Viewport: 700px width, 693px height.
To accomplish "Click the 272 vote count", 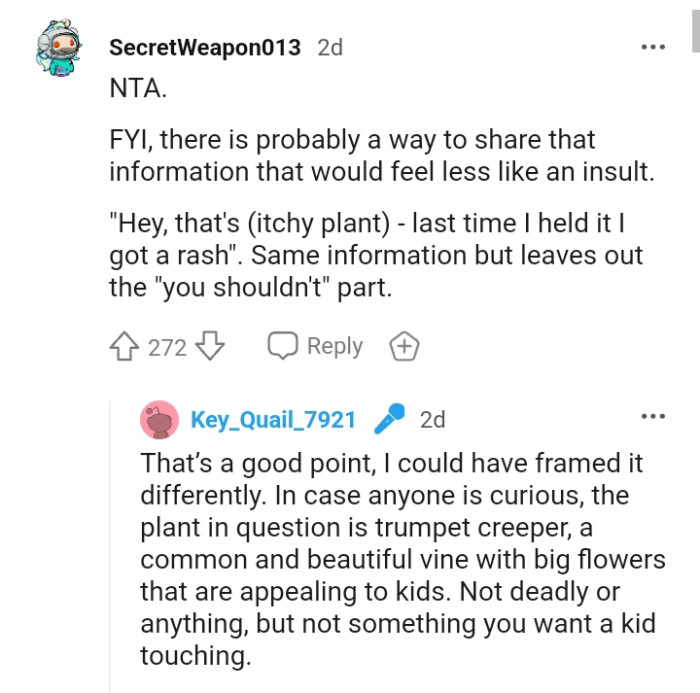I will pos(167,347).
